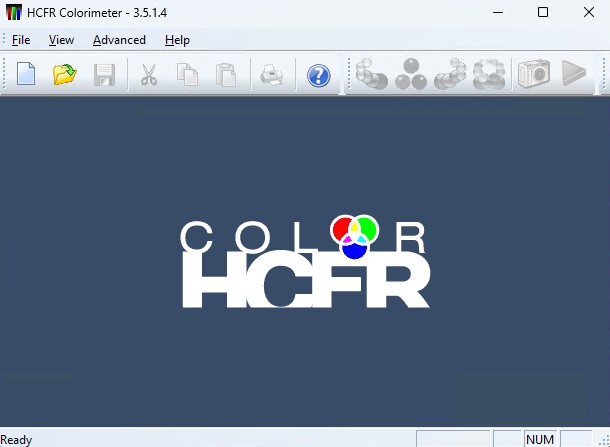Open the Advanced menu
610x447 pixels.
pyautogui.click(x=119, y=40)
